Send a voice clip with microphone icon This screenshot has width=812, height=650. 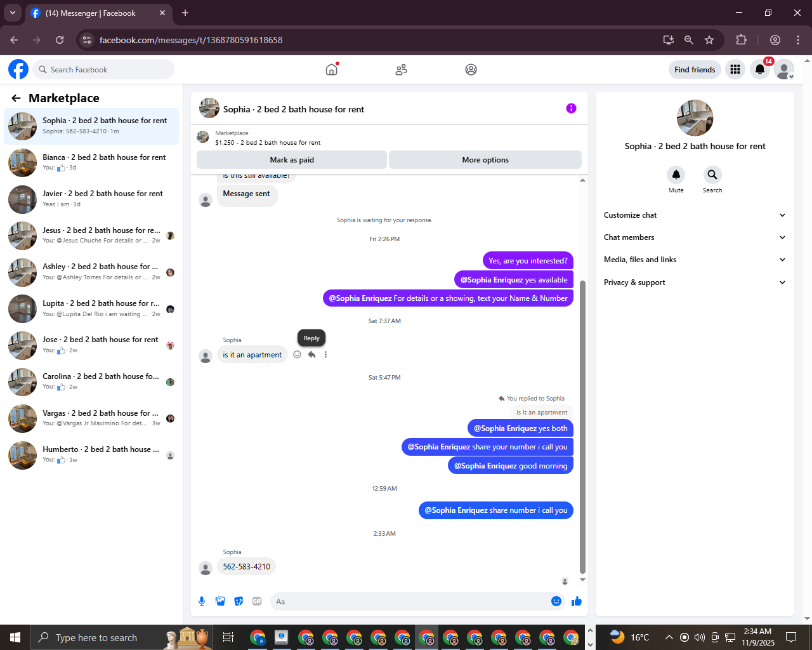pyautogui.click(x=202, y=601)
